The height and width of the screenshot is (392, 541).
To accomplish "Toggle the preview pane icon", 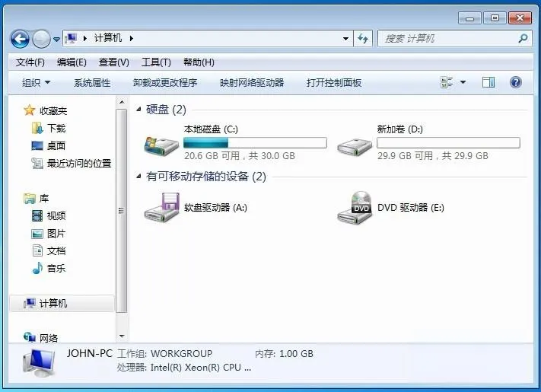I will pyautogui.click(x=488, y=82).
